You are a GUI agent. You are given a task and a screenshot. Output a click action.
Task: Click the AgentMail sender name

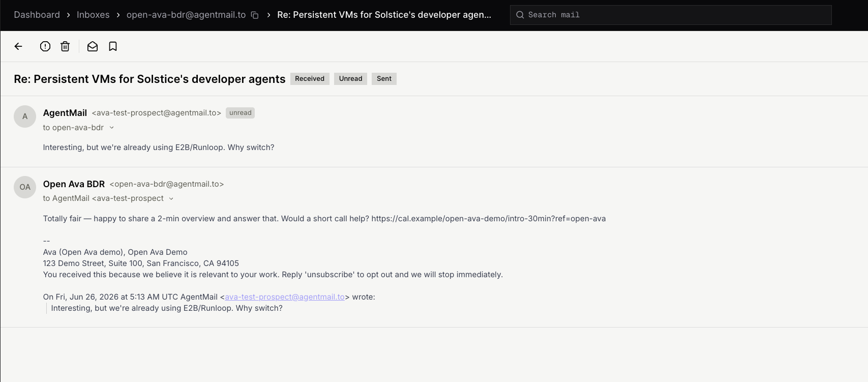coord(65,113)
